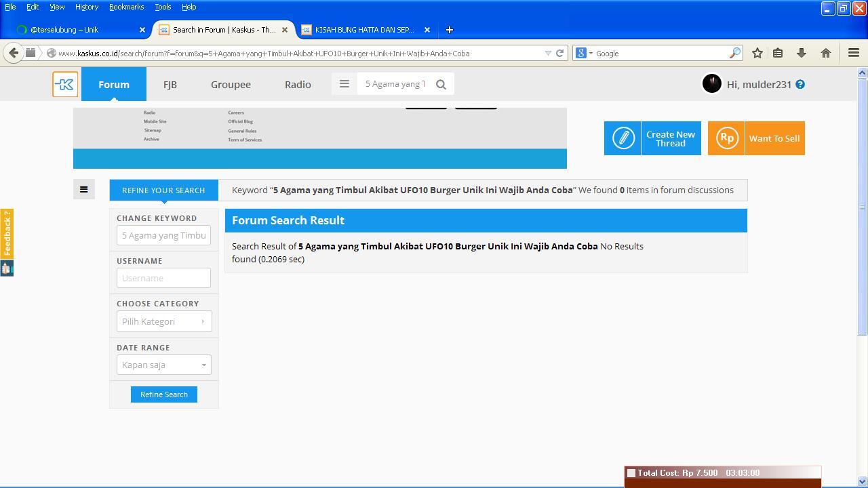This screenshot has width=868, height=488.
Task: Close the @terselubung – Unik tab
Action: [x=142, y=30]
